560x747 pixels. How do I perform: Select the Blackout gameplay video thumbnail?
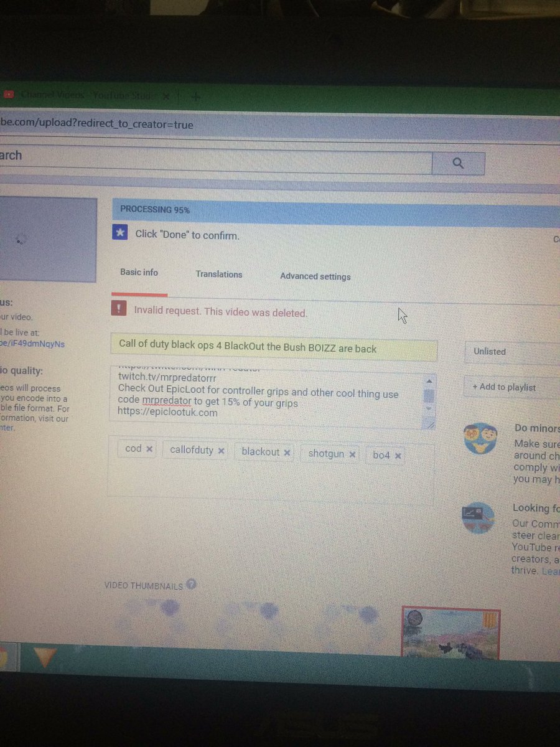point(451,633)
